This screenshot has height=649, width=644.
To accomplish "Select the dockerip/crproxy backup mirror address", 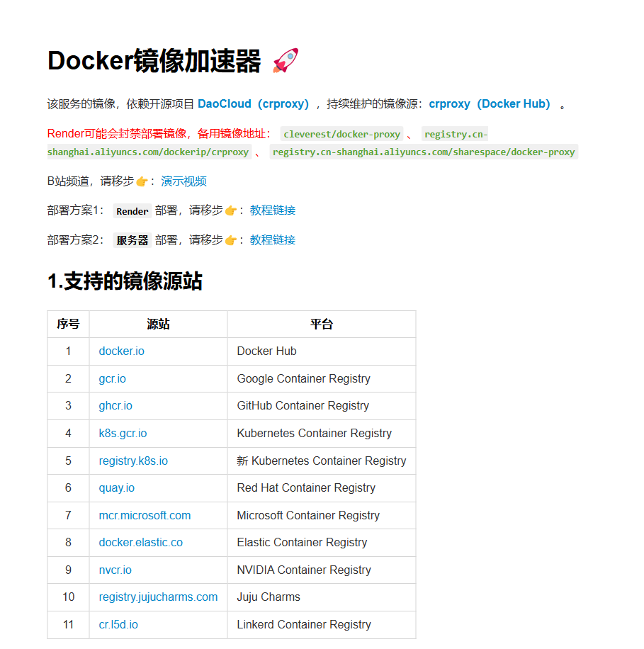I will pos(147,152).
